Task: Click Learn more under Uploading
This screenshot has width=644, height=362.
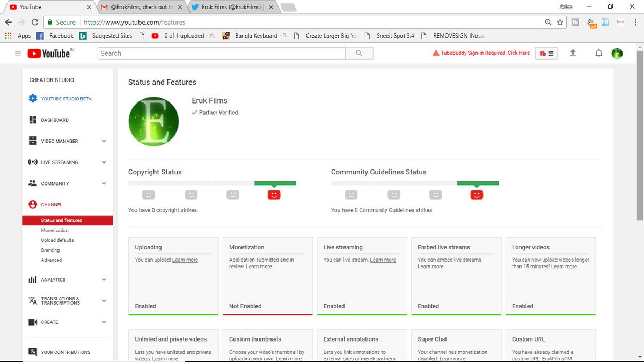Action: 185,260
